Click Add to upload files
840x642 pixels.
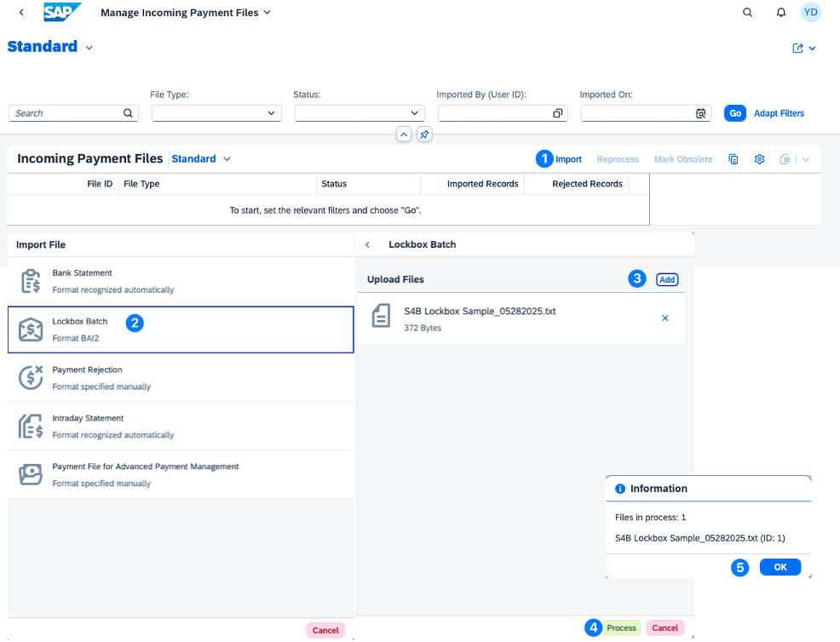point(667,279)
